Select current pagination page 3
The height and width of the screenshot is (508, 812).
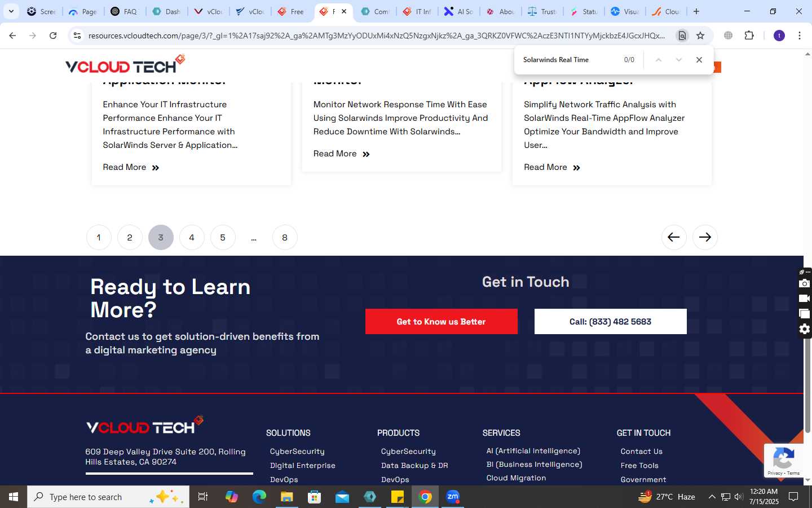pos(161,237)
